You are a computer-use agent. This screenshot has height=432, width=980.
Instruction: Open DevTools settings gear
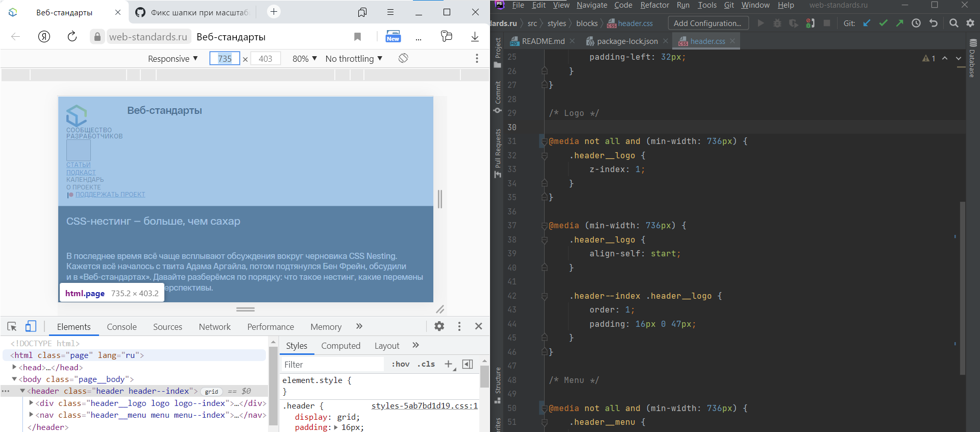439,326
